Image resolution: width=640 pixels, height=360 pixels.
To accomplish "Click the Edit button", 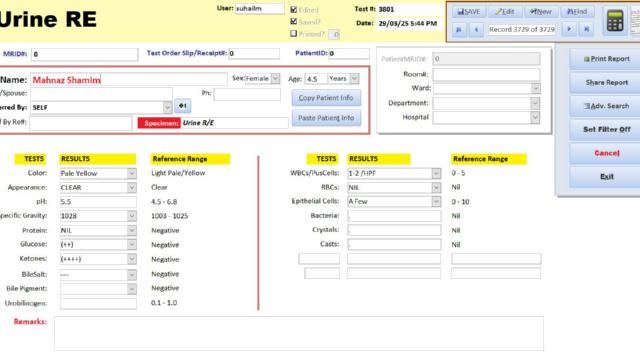I will pyautogui.click(x=504, y=12).
